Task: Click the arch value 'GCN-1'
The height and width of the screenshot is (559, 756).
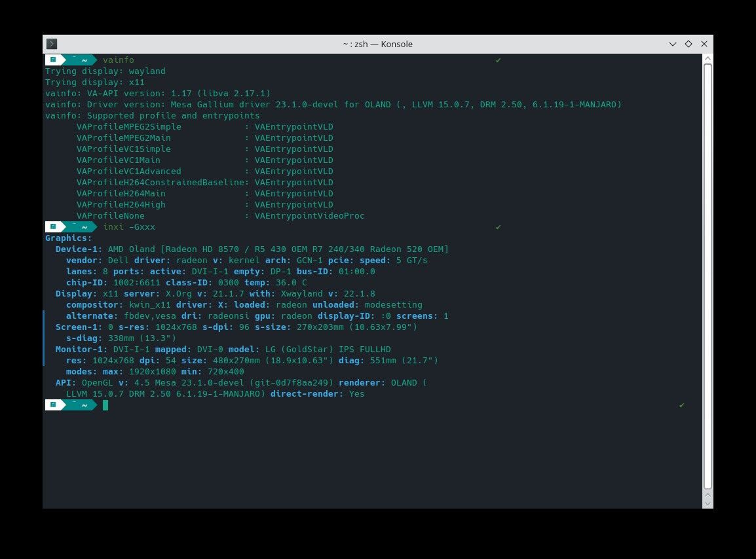Action: (309, 261)
